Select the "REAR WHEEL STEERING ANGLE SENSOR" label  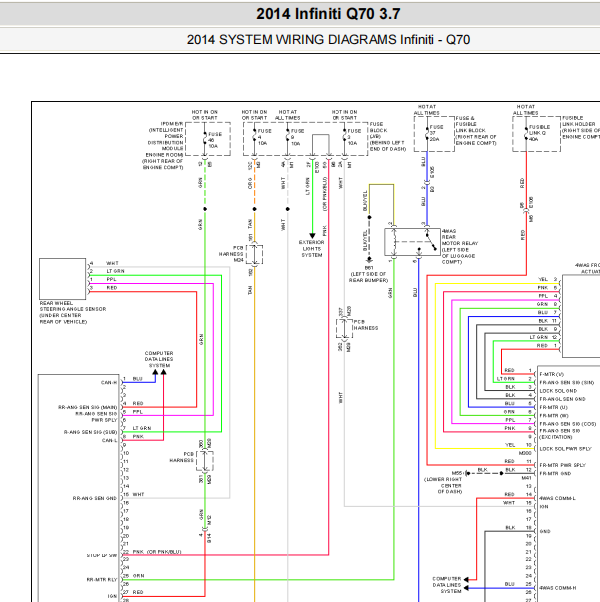click(x=73, y=312)
